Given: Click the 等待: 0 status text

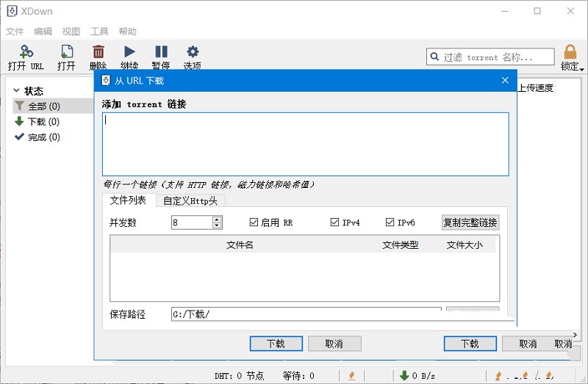Looking at the screenshot, I should [298, 375].
